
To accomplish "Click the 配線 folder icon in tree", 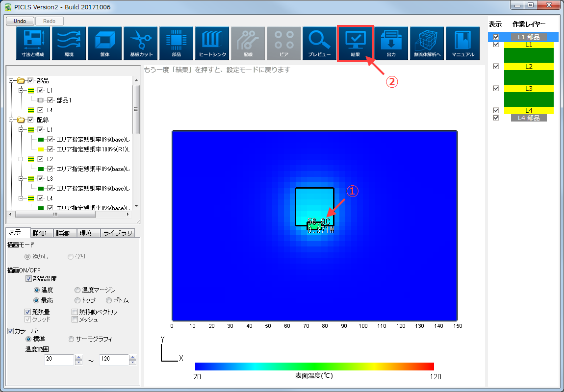I will point(21,120).
